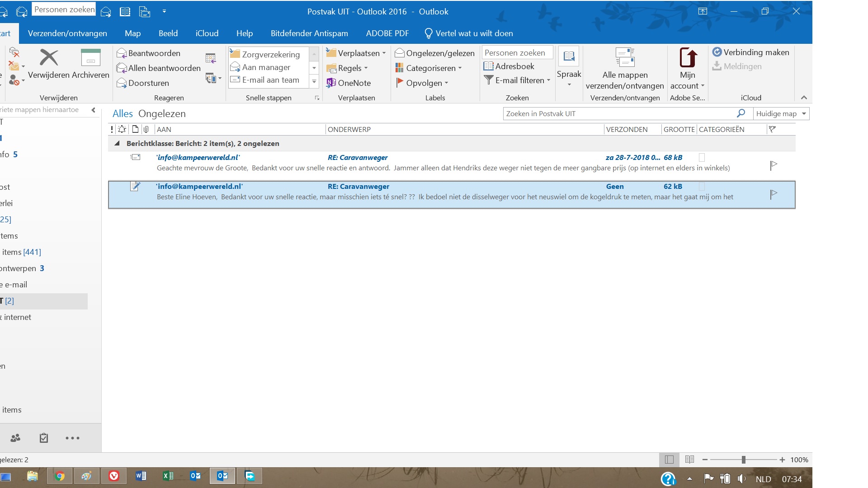Viewport: 868px width, 488px height.
Task: Switch to the Verzenden/ontvangen tab
Action: coord(67,33)
